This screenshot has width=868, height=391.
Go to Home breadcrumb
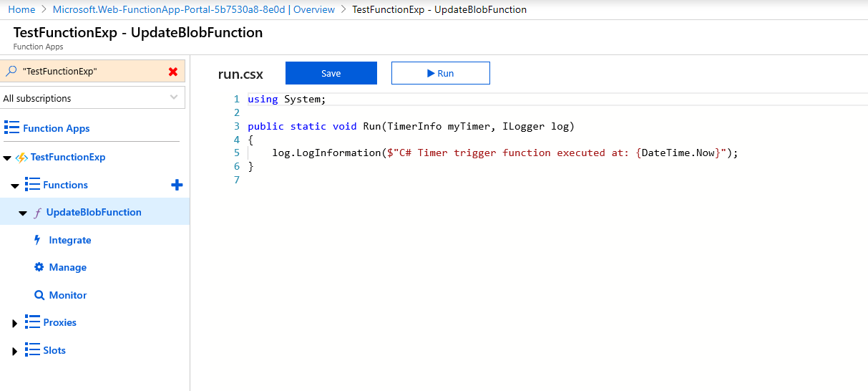pyautogui.click(x=21, y=9)
